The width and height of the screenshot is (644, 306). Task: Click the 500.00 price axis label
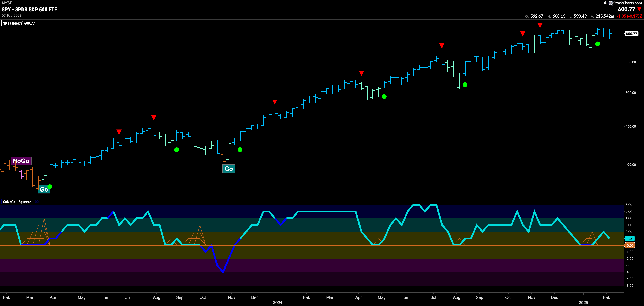click(x=631, y=93)
